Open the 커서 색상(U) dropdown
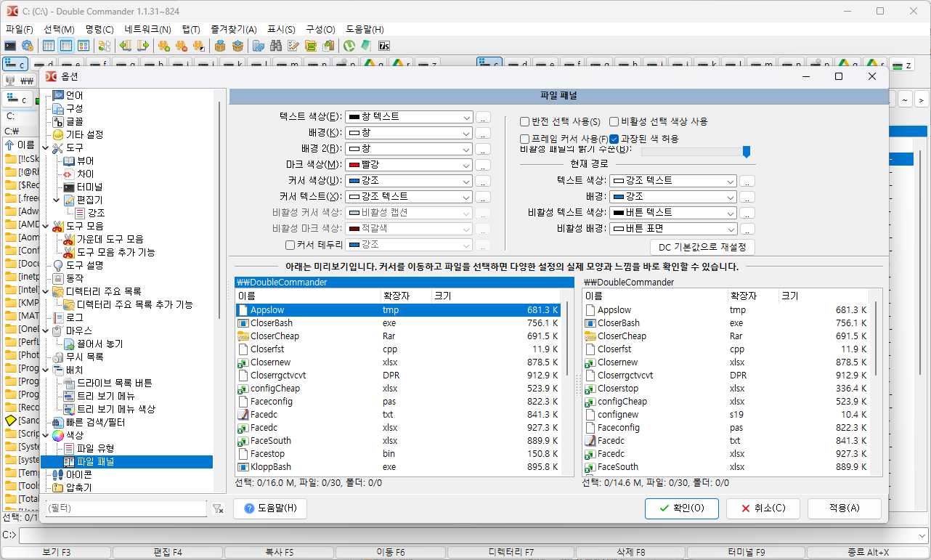Viewport: 931px width, 560px height. point(410,181)
